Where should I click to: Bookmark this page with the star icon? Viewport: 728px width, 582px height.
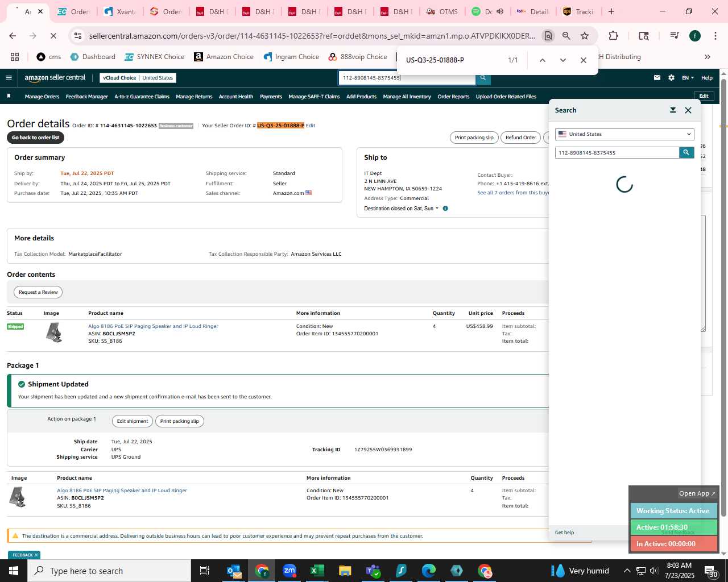[585, 36]
